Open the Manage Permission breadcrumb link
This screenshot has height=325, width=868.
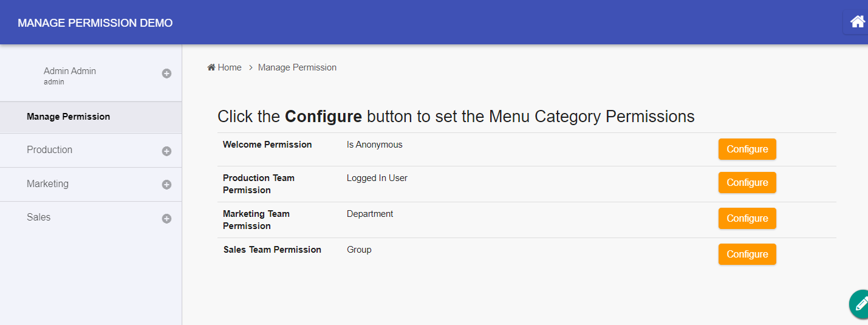coord(297,67)
